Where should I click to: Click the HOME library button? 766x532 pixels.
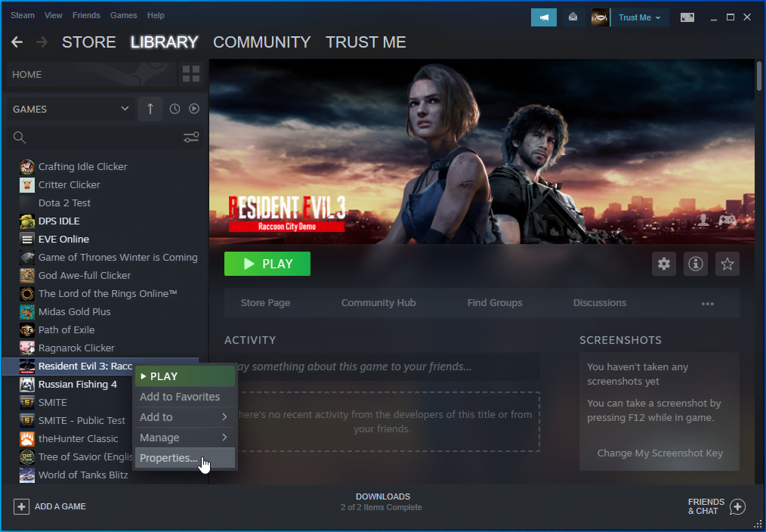91,74
